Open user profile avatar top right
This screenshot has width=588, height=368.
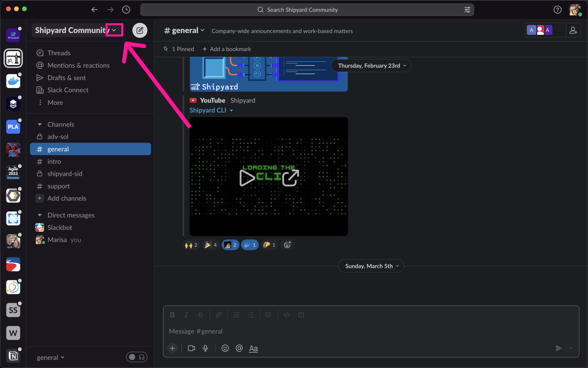(x=575, y=10)
